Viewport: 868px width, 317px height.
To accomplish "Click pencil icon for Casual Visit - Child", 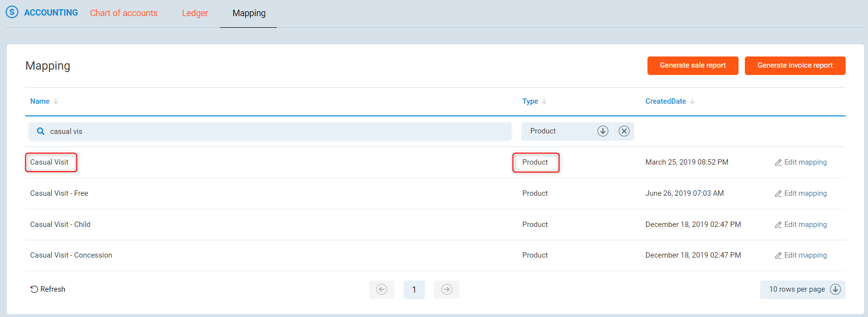I will click(778, 225).
